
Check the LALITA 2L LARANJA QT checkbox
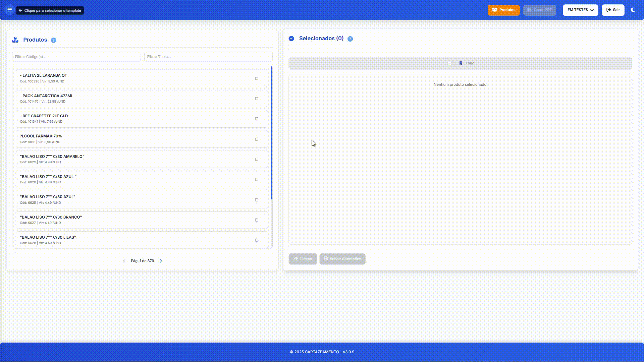click(257, 78)
